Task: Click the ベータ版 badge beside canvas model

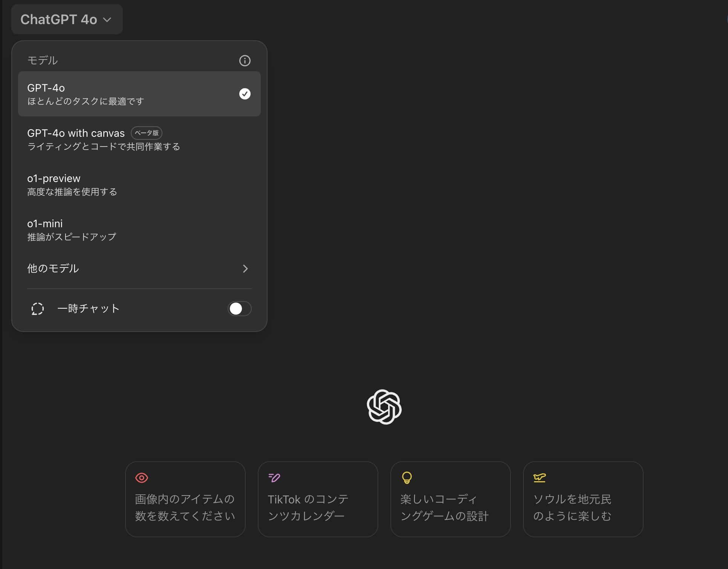Action: (147, 133)
